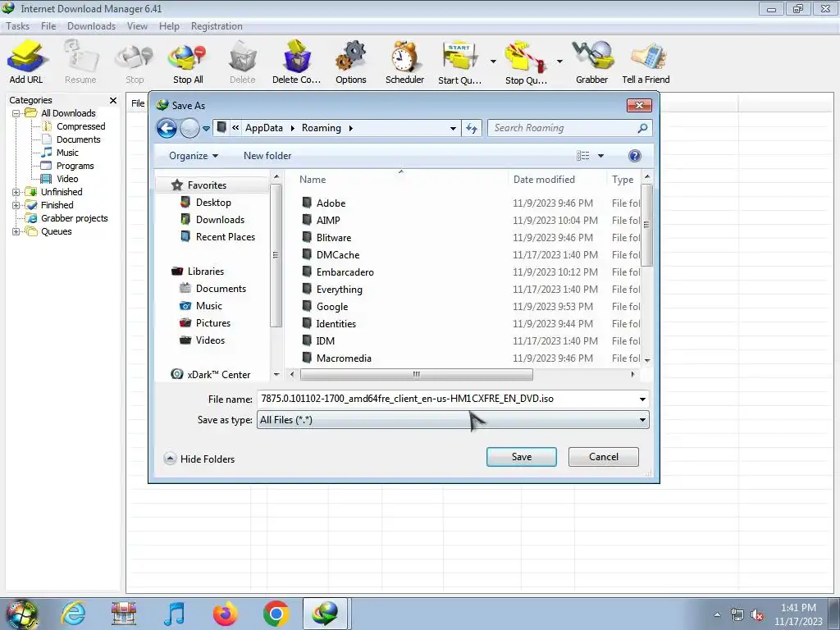Image resolution: width=840 pixels, height=630 pixels.
Task: Click the Delete toolbar icon
Action: tap(242, 62)
